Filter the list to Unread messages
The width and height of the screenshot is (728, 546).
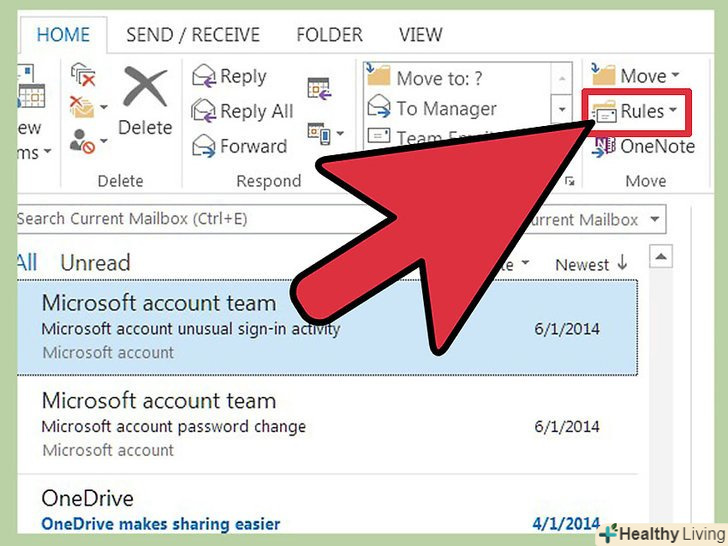pyautogui.click(x=95, y=263)
